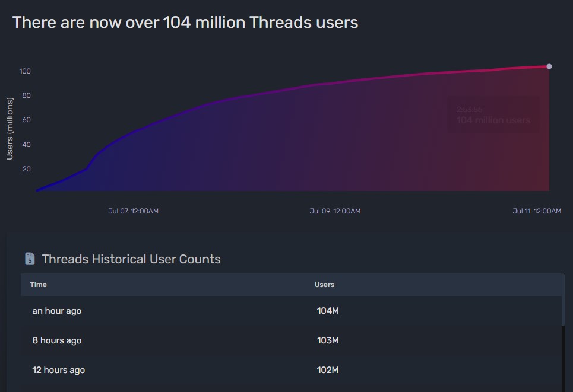This screenshot has width=573, height=392.
Task: Click the 20 tick on the users axis
Action: pyautogui.click(x=26, y=169)
